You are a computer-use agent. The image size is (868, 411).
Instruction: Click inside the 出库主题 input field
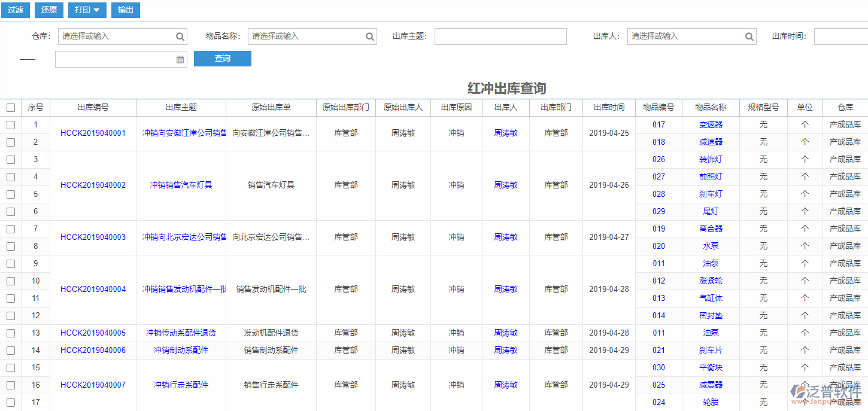[x=500, y=36]
